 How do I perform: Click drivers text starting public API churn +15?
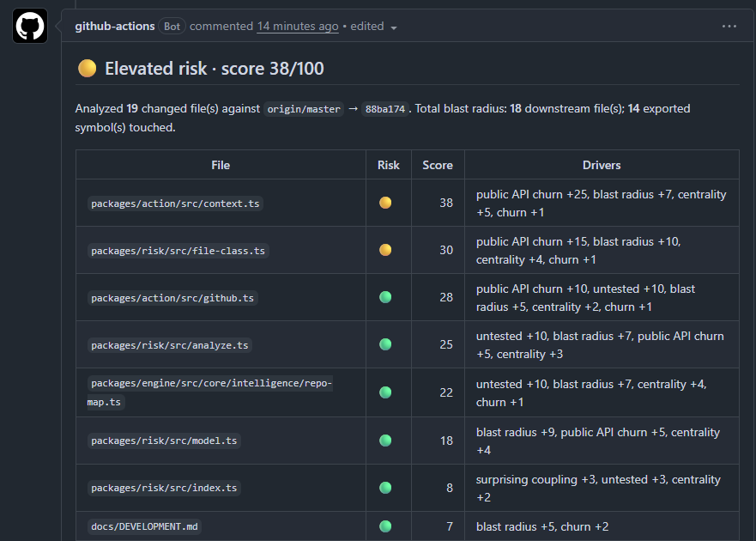578,251
